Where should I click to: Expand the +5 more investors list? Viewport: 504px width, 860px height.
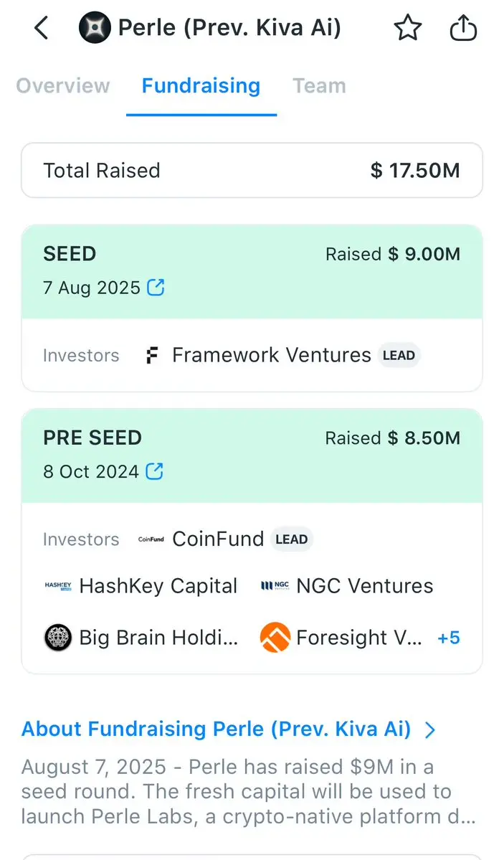pyautogui.click(x=449, y=638)
